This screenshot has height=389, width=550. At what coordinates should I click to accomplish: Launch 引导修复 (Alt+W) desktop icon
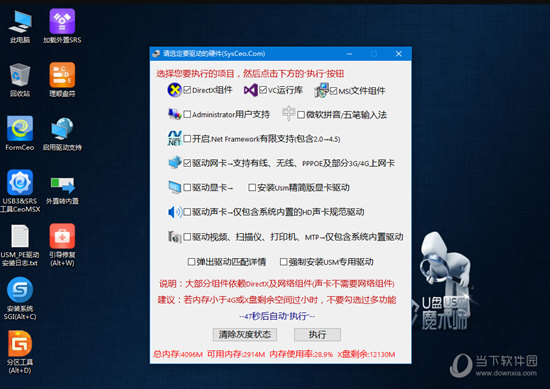(62, 245)
